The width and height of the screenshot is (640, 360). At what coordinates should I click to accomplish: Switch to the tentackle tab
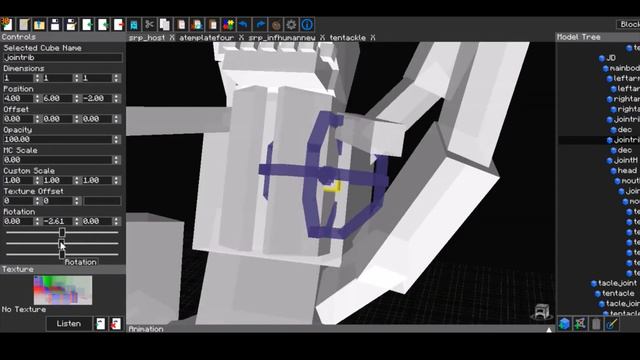pos(347,38)
